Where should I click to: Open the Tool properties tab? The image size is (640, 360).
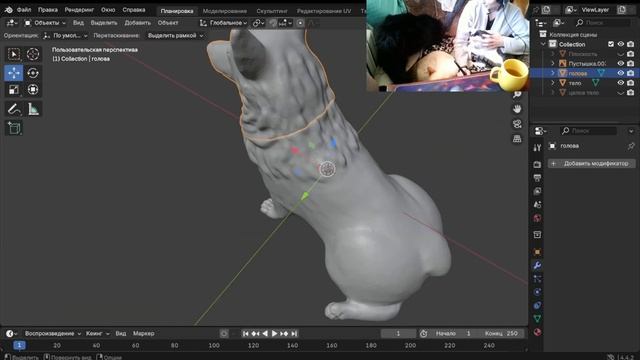[537, 148]
